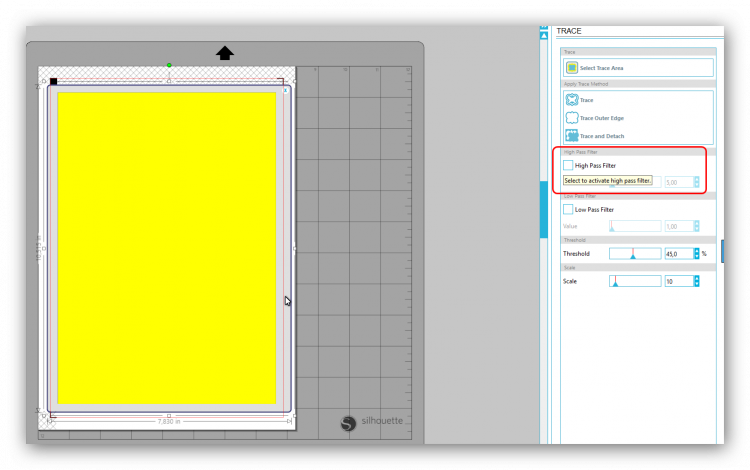Click the Threshold slider track
Image resolution: width=750 pixels, height=470 pixels.
[635, 253]
